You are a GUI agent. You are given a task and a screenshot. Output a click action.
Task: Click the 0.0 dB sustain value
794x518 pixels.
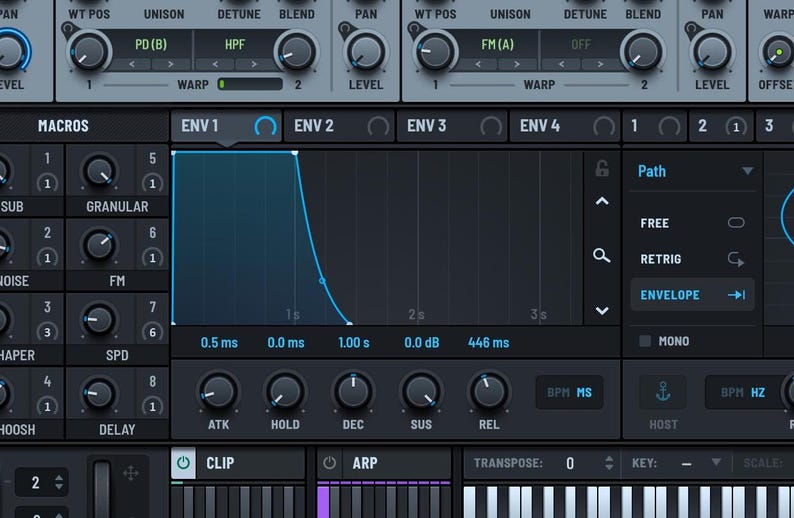pyautogui.click(x=421, y=343)
